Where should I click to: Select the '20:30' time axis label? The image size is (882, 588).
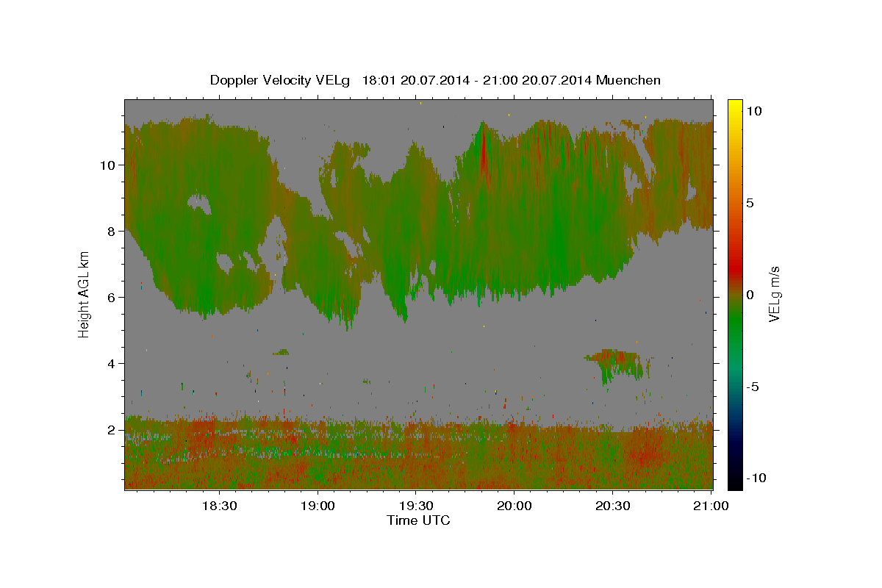coord(613,506)
